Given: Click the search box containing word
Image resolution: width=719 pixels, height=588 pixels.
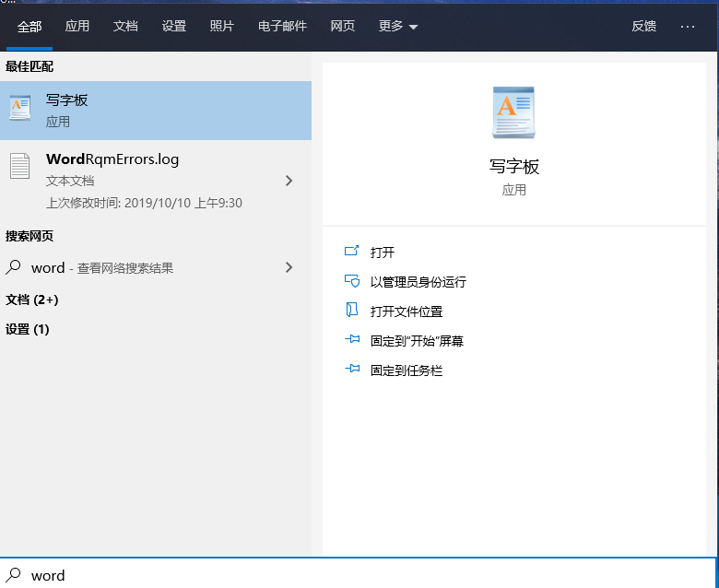Looking at the screenshot, I should [x=358, y=573].
